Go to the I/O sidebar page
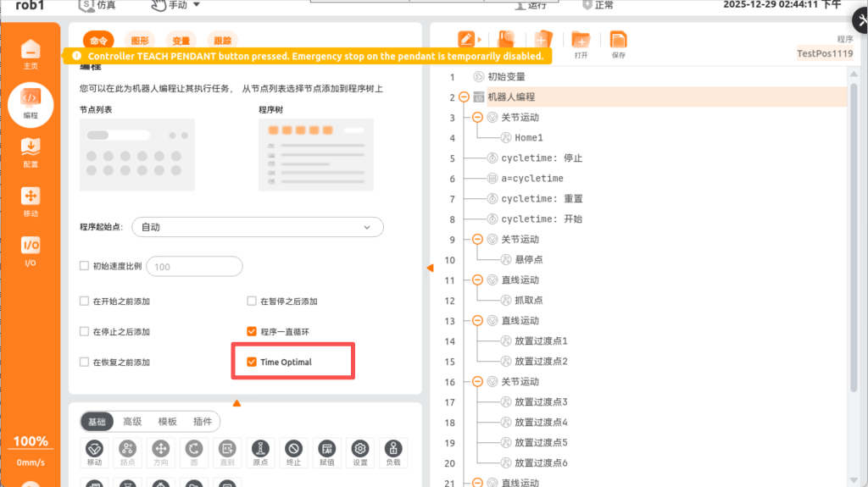This screenshot has height=487, width=868. click(x=31, y=250)
